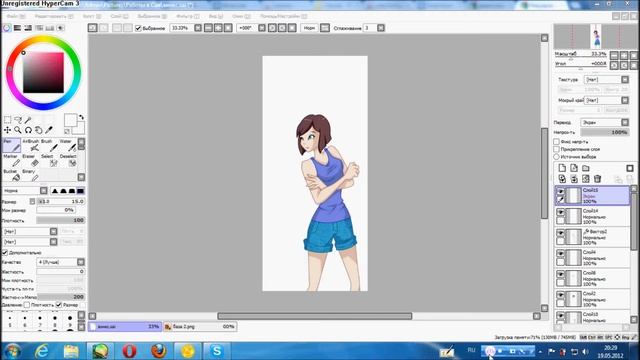The width and height of the screenshot is (640, 360).
Task: Toggle the Дополнительно checkbox
Action: [5, 253]
